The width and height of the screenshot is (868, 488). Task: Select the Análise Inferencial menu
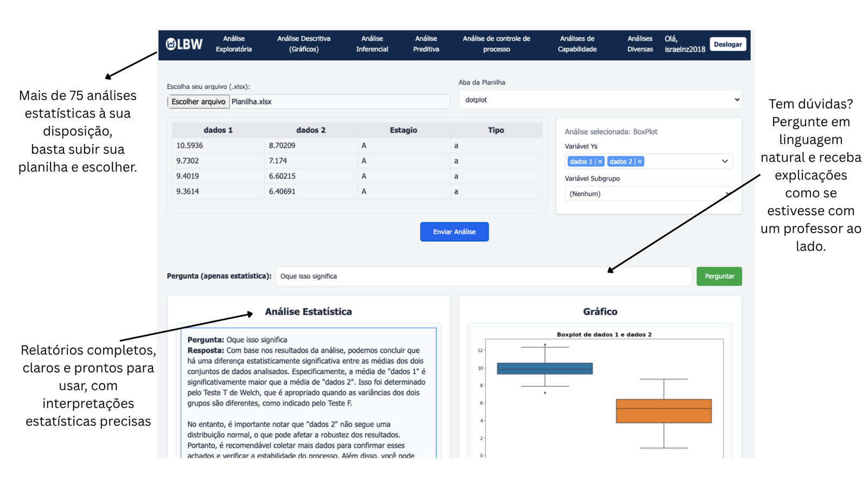[x=372, y=44]
